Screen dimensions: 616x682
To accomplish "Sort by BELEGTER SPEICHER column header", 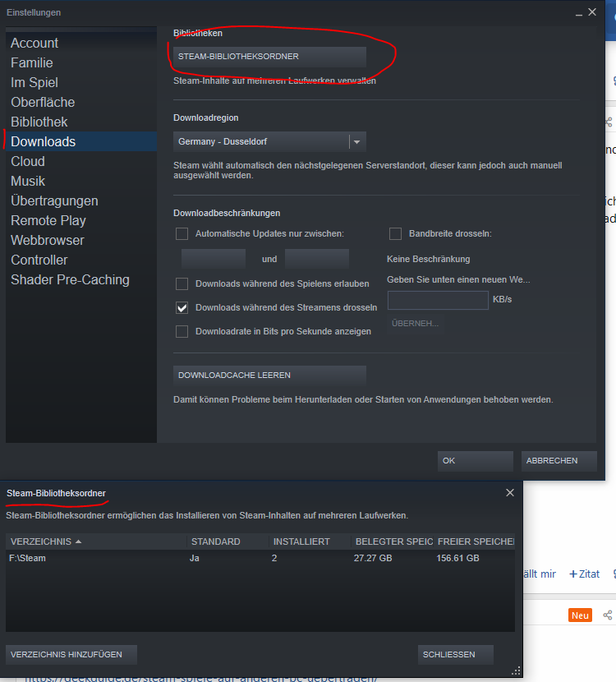I will click(x=392, y=541).
